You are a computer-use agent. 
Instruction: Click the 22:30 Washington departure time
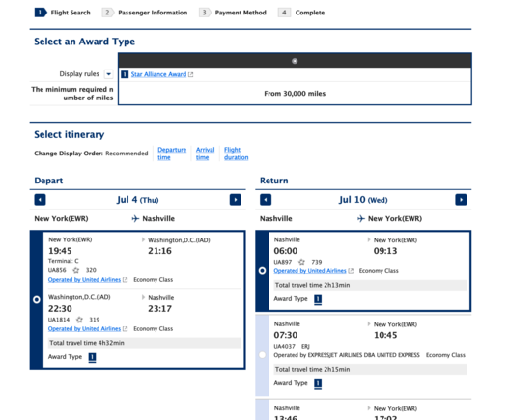coord(60,309)
